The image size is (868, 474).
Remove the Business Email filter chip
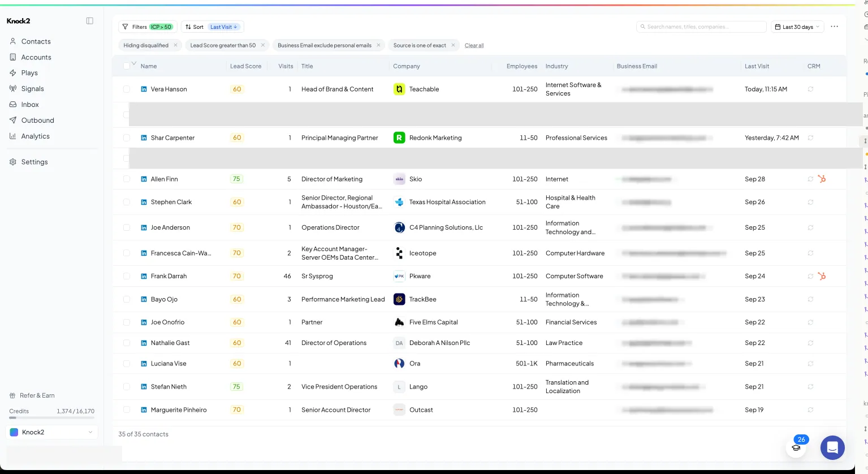(x=378, y=45)
